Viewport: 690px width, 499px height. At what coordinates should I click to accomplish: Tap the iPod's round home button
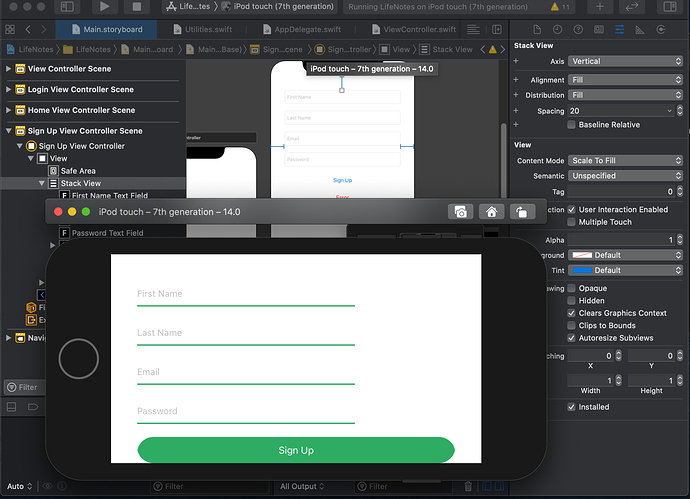(79, 359)
